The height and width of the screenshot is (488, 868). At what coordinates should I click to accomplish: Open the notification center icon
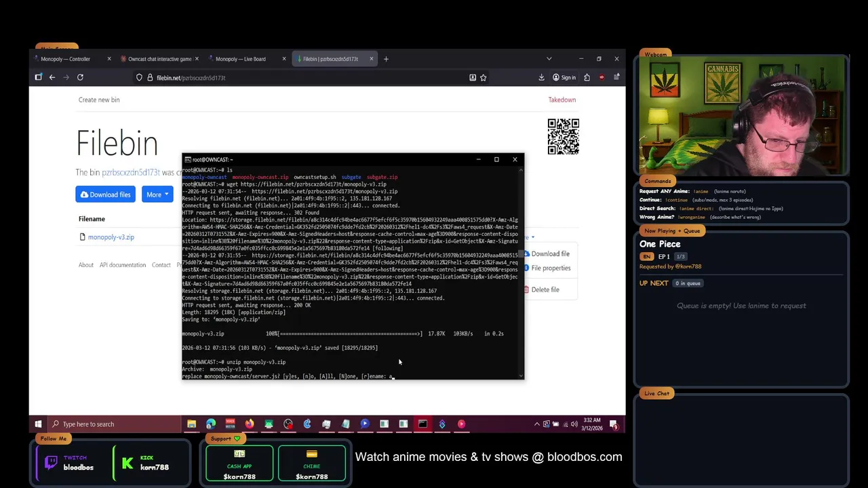tap(614, 425)
